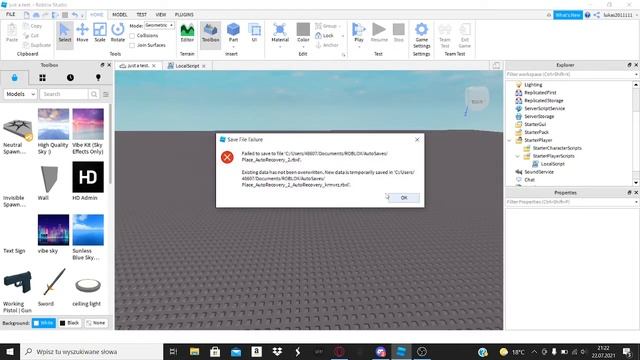
Task: Collapse the StarterPlayer tree node
Action: 509,140
